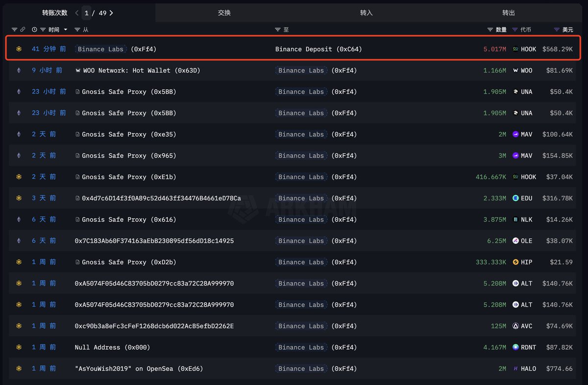Screen dimensions: 588x385
Task: Open "AsYouWish2019" on OpenSea (0xEd6)
Action: point(139,368)
